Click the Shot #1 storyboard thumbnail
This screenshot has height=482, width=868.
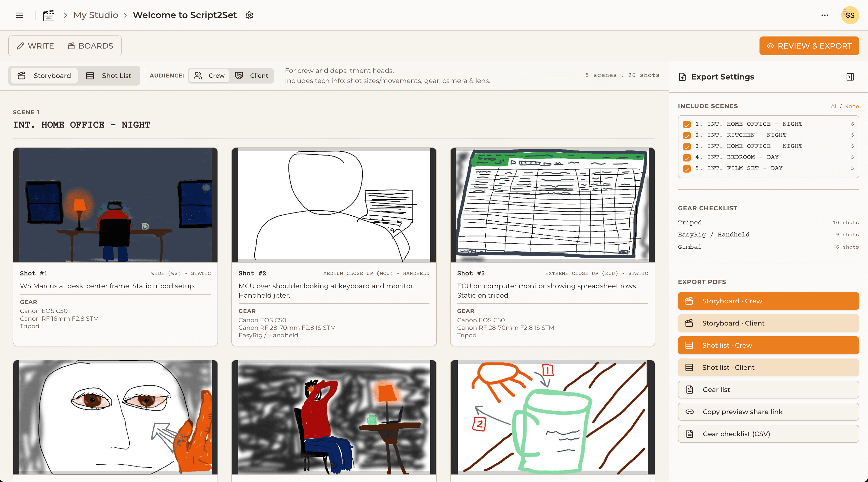[115, 206]
